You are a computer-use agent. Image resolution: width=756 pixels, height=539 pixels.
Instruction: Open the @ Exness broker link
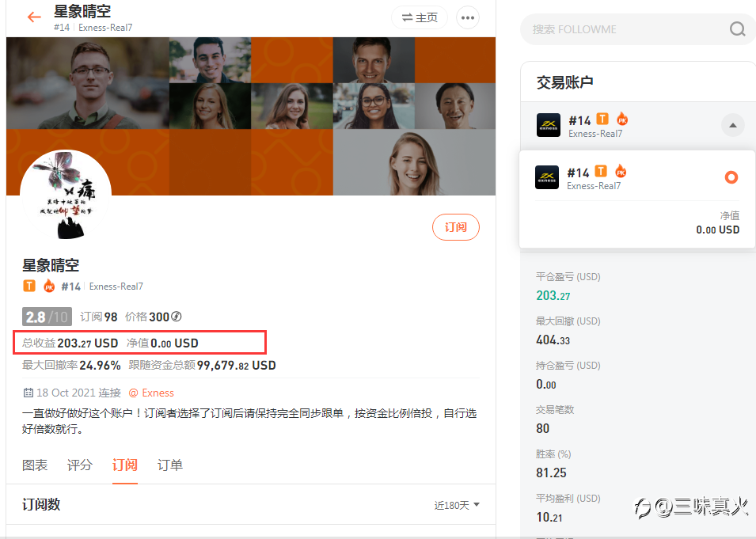[151, 393]
